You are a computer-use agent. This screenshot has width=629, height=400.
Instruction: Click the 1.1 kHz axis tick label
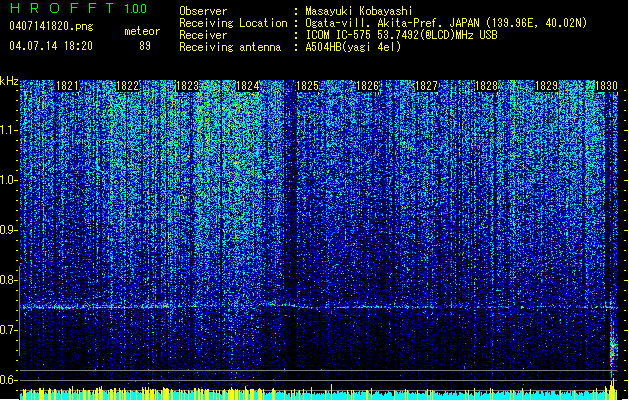9,130
